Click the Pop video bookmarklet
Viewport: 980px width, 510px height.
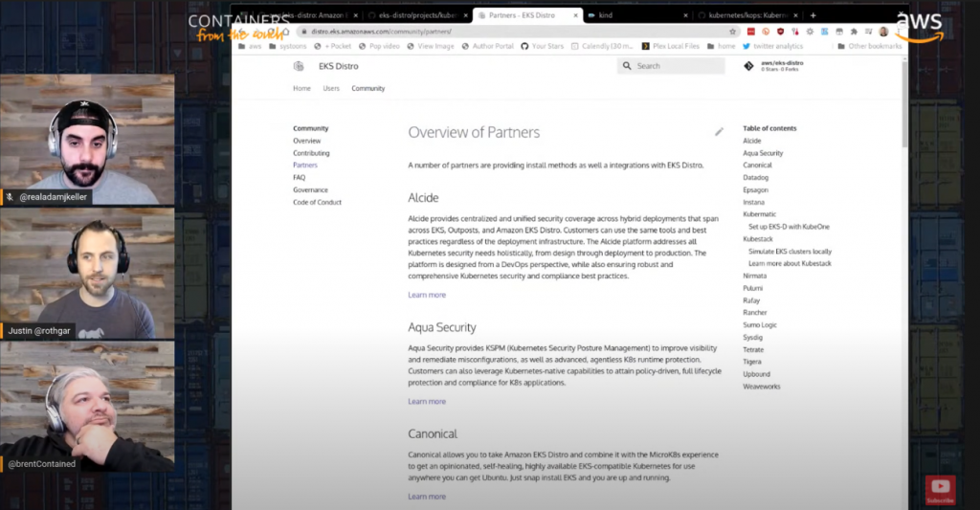pos(379,46)
